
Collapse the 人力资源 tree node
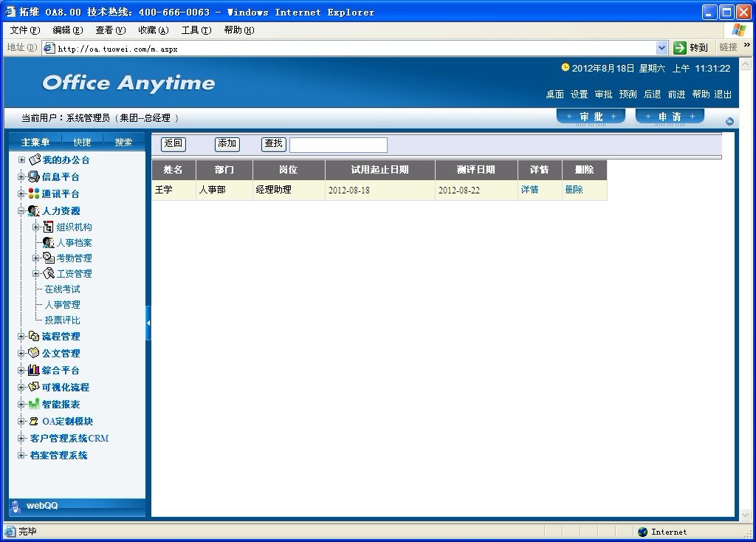(21, 211)
